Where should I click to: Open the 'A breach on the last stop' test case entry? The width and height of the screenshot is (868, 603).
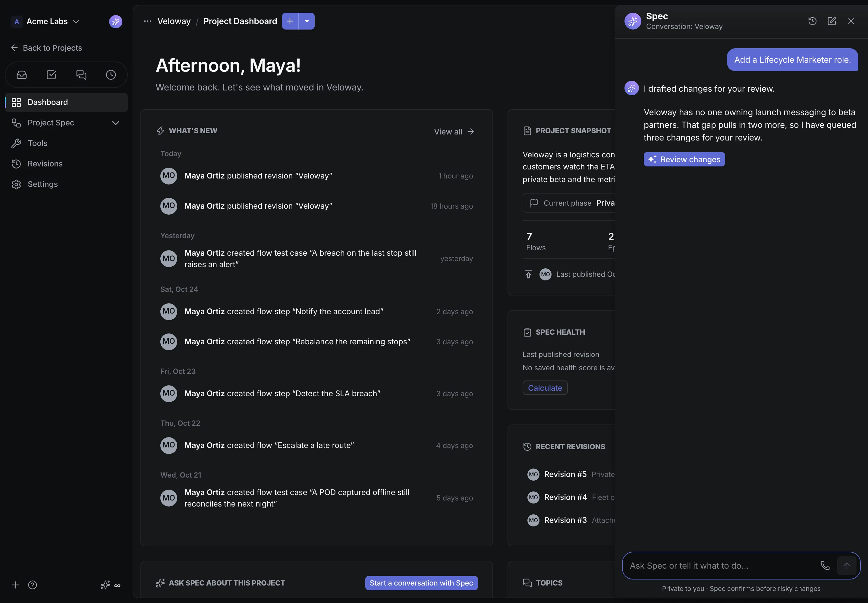[316, 259]
